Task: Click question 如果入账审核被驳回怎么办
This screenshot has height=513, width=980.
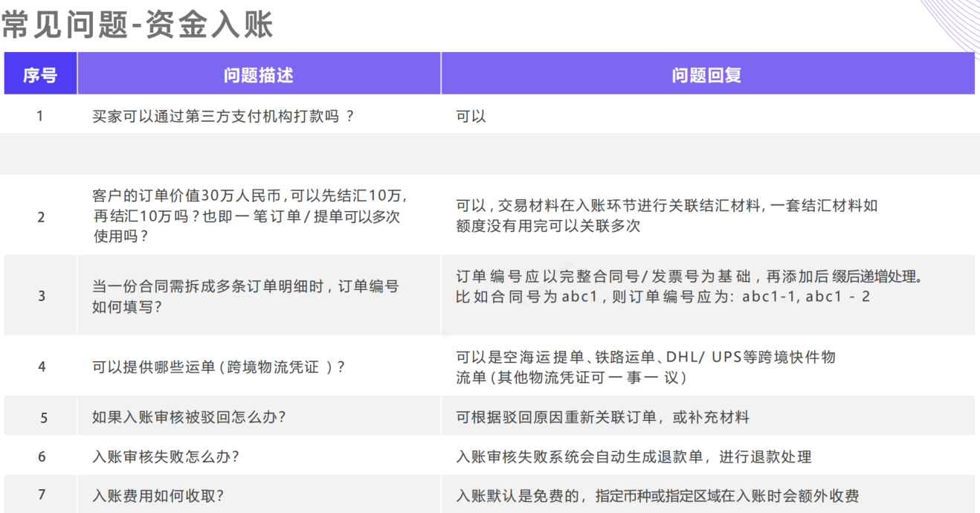Action: [189, 417]
